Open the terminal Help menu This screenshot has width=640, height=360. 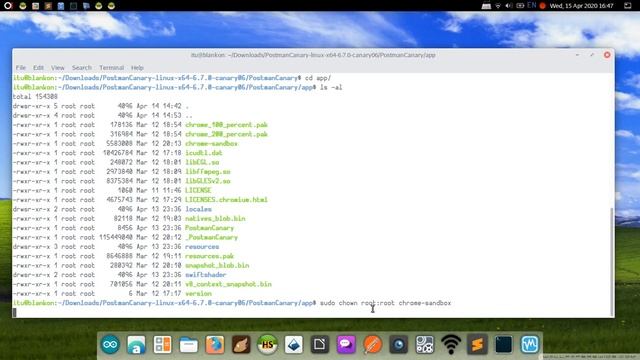click(137, 67)
